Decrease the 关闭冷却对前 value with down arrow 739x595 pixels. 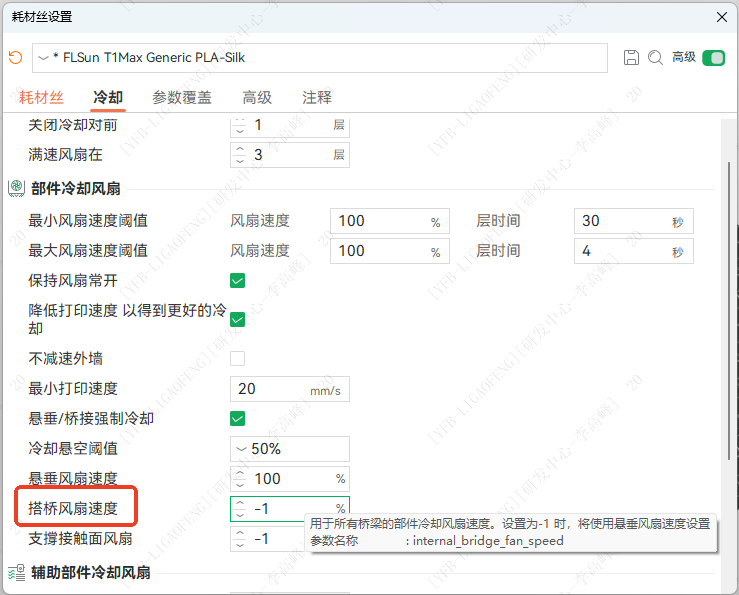240,131
